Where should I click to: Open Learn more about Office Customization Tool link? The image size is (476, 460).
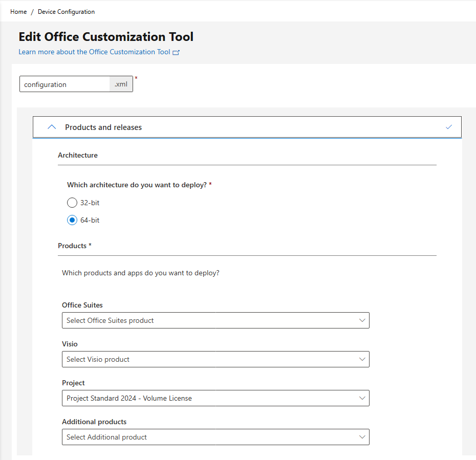(x=94, y=52)
